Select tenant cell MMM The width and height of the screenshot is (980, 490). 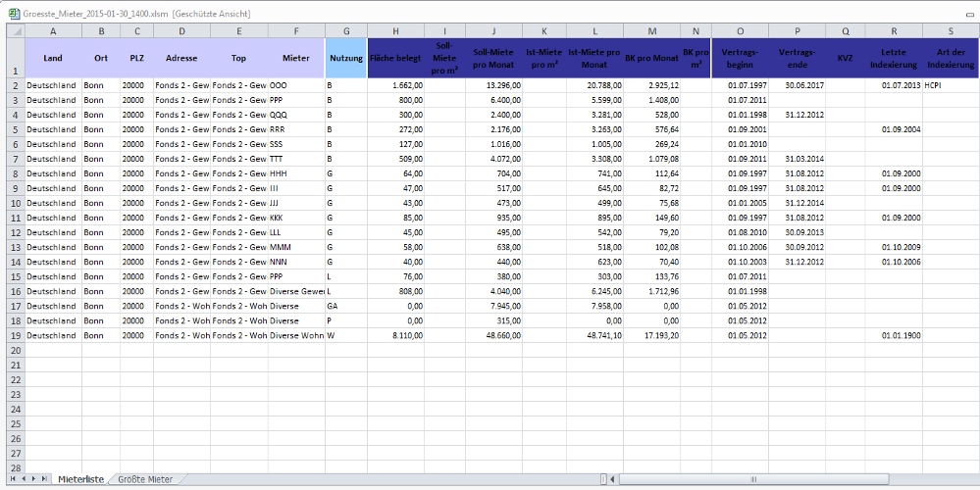pyautogui.click(x=296, y=247)
